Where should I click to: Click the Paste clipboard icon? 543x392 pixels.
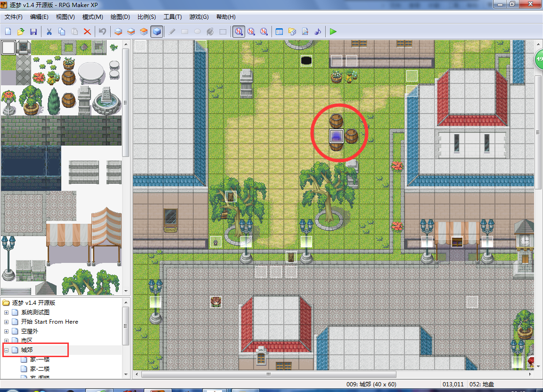[x=74, y=32]
